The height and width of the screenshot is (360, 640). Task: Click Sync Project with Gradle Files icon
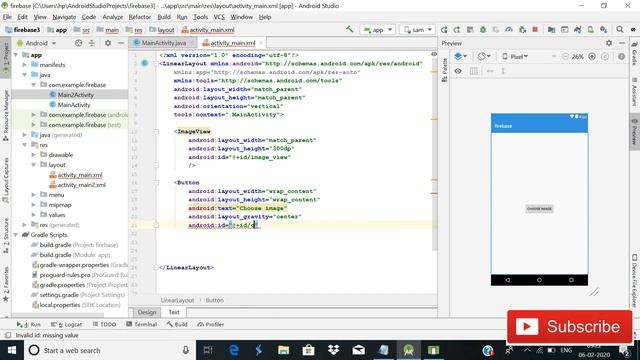click(578, 30)
